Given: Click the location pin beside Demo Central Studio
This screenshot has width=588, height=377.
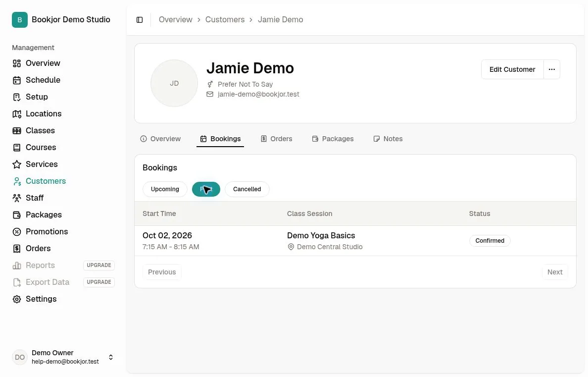Looking at the screenshot, I should tap(291, 247).
